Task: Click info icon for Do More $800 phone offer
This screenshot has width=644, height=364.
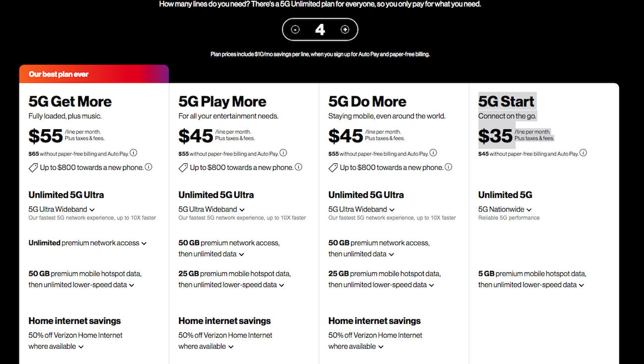Action: coord(448,167)
